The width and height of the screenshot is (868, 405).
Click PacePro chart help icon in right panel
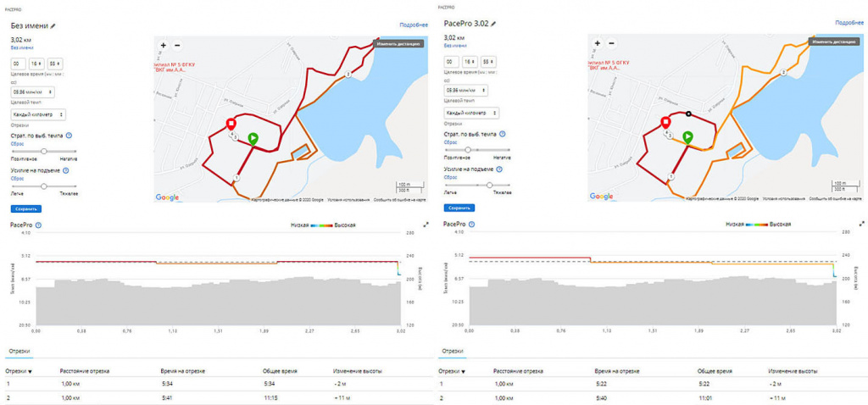[x=471, y=224]
